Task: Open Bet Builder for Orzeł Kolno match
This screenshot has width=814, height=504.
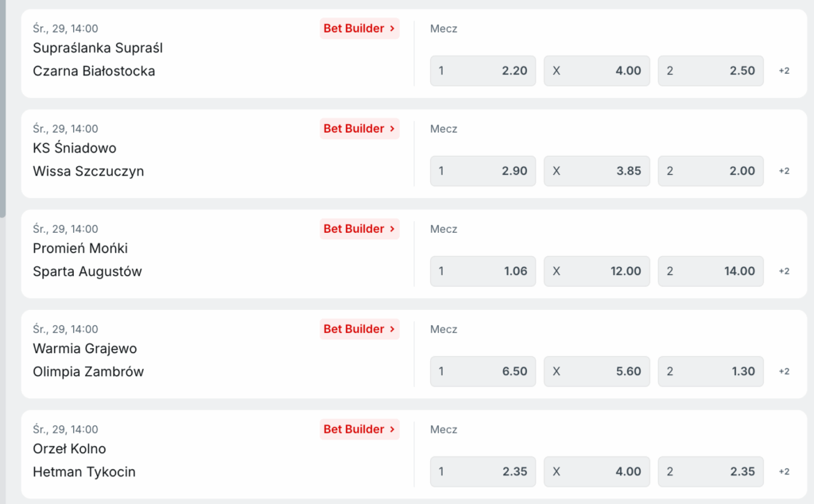Action: click(359, 429)
